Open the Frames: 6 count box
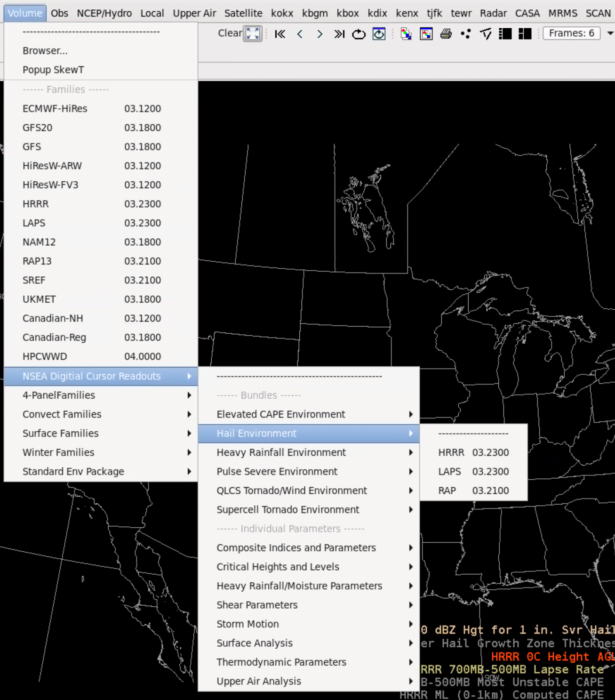615x700 pixels. pyautogui.click(x=572, y=33)
